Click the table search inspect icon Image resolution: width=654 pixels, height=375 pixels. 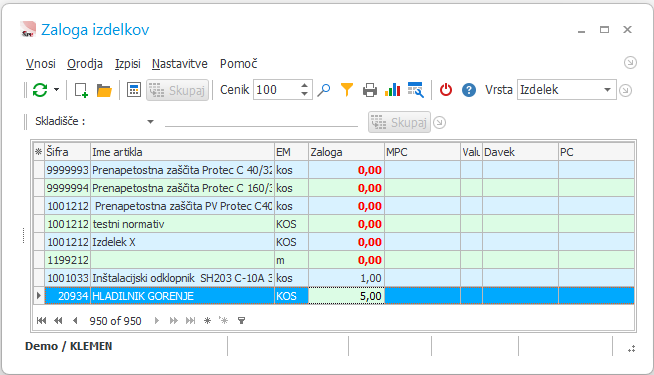click(415, 90)
